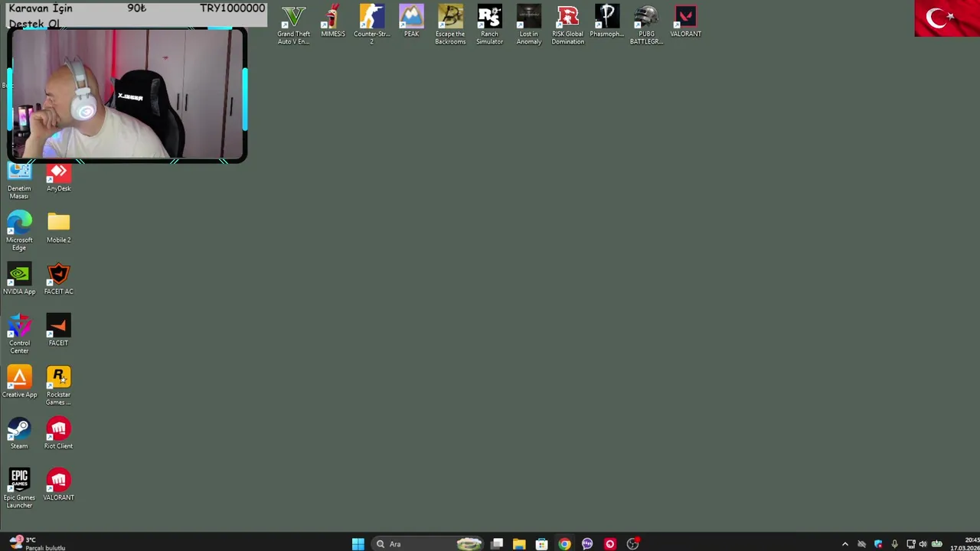Open the OBS Studio icon on taskbar
Image resolution: width=980 pixels, height=551 pixels.
632,544
